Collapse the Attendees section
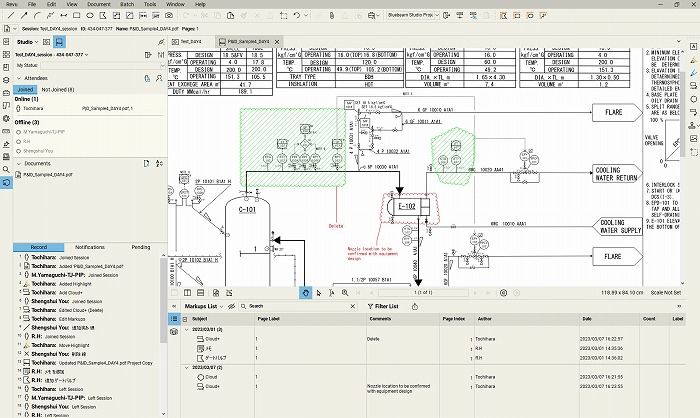This screenshot has width=700, height=418. coord(19,78)
